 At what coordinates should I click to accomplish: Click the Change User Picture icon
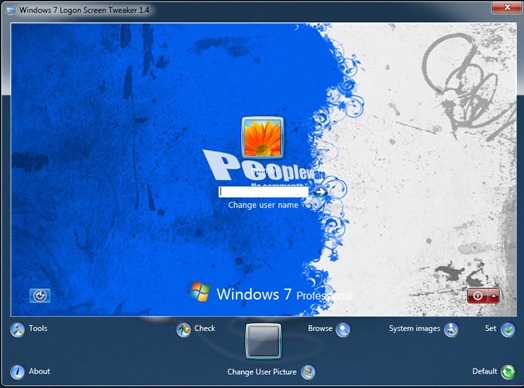click(308, 372)
